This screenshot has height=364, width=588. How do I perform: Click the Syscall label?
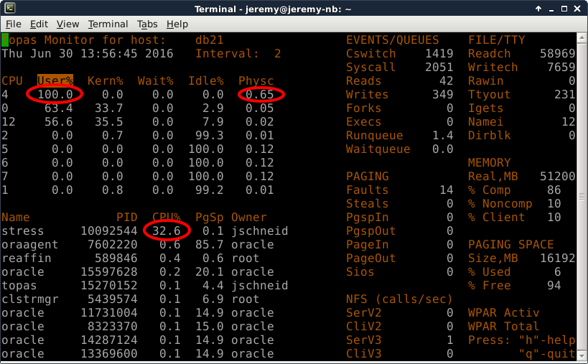[371, 67]
